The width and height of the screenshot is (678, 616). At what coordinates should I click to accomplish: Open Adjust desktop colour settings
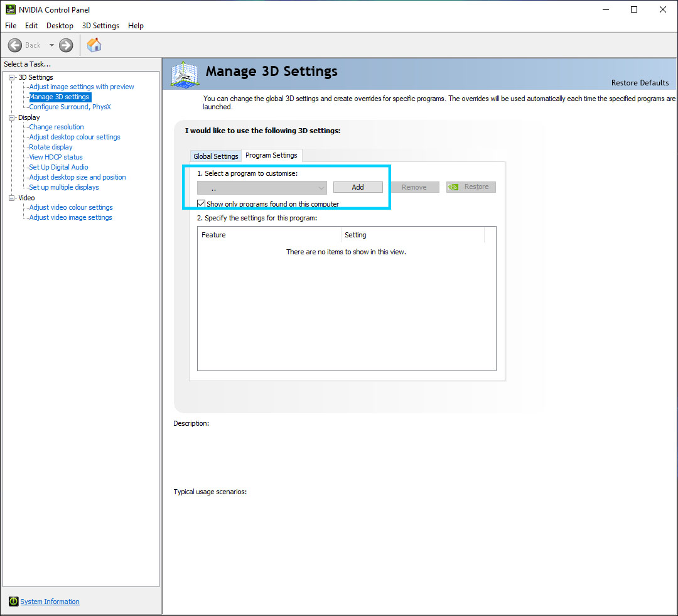75,137
